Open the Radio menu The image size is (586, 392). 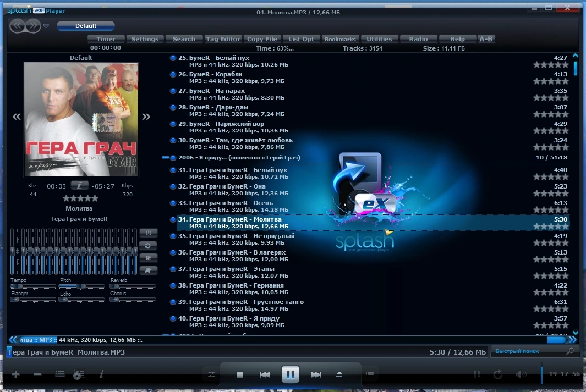click(x=418, y=39)
